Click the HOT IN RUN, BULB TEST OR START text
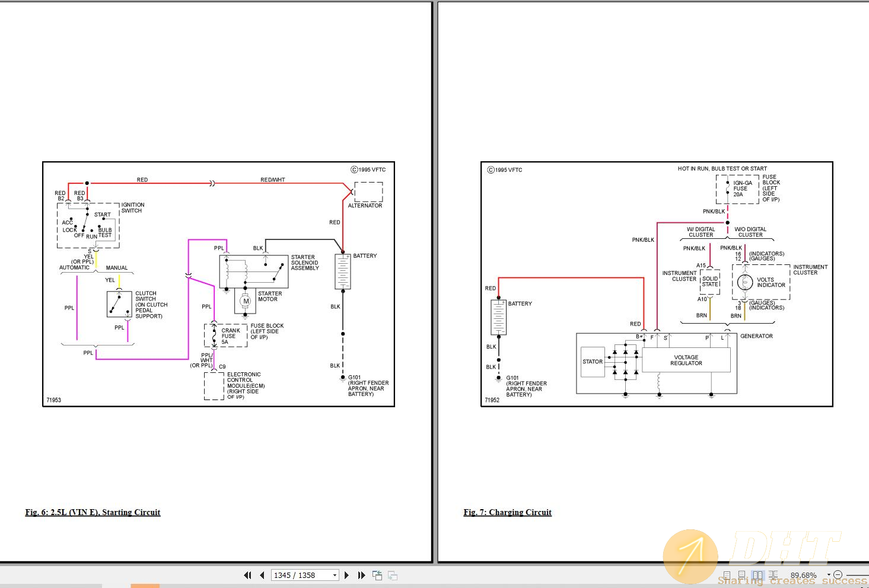 point(722,168)
